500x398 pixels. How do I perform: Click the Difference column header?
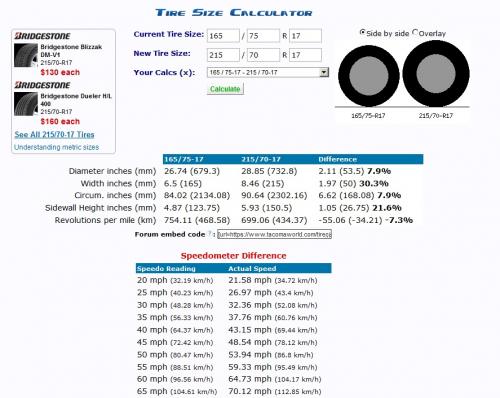tap(338, 159)
